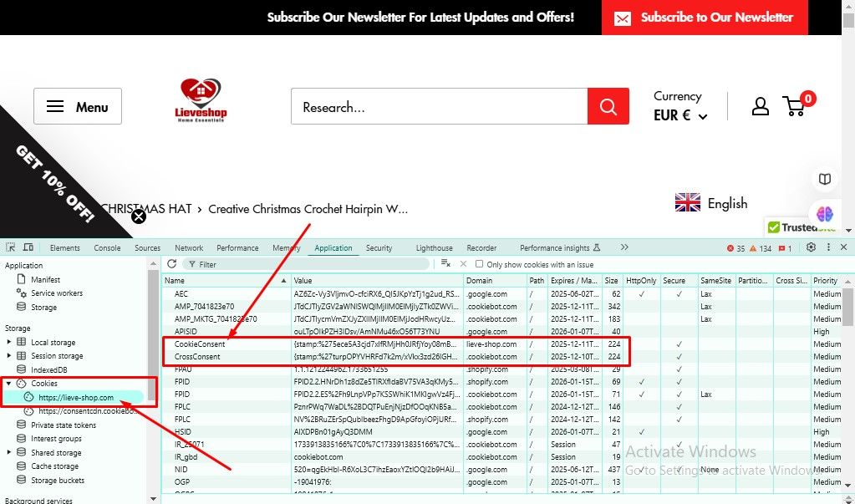Click Subscribe to Our Newsletter button
This screenshot has width=855, height=504.
(705, 18)
